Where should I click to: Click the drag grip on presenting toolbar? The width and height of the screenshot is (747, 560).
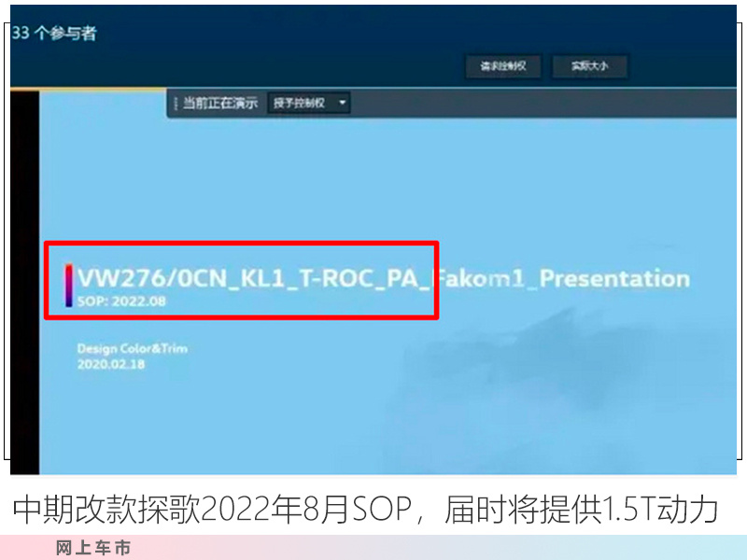click(176, 104)
